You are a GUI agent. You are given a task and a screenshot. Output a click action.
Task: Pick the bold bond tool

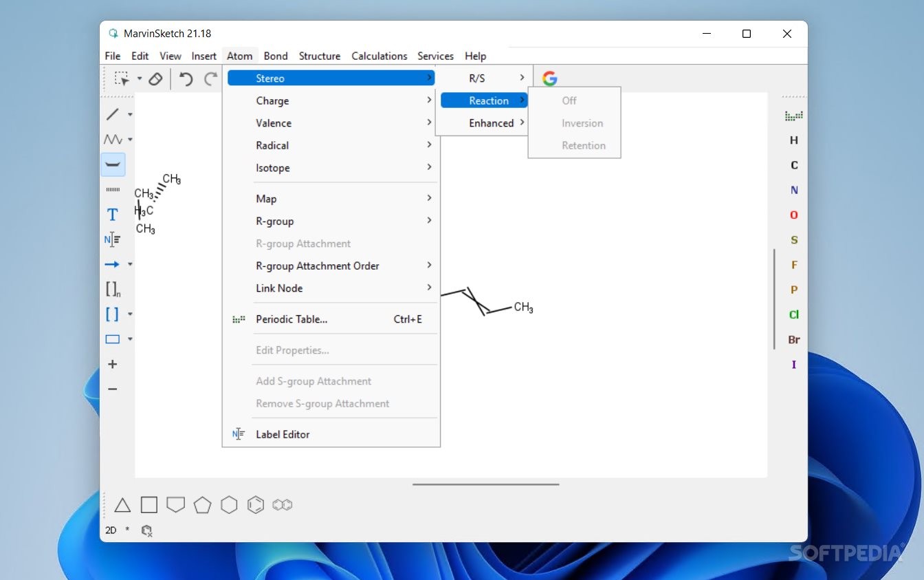pyautogui.click(x=113, y=164)
